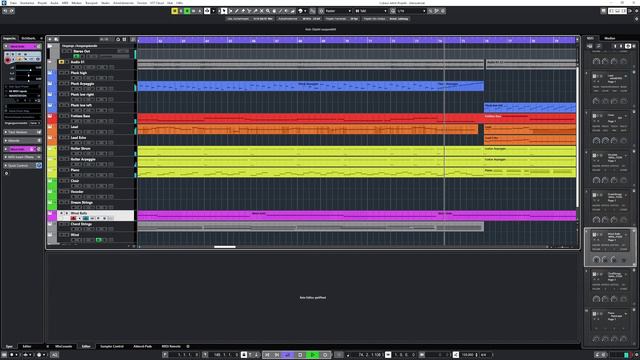
Task: Open the 1/16 quantize preset dropdown
Action: tap(411, 11)
